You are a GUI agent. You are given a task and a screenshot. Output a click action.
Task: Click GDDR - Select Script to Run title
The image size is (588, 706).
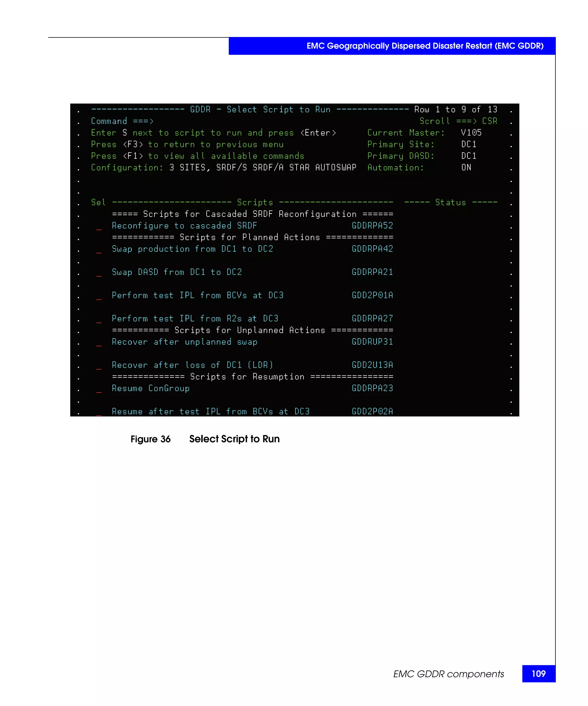pos(260,110)
